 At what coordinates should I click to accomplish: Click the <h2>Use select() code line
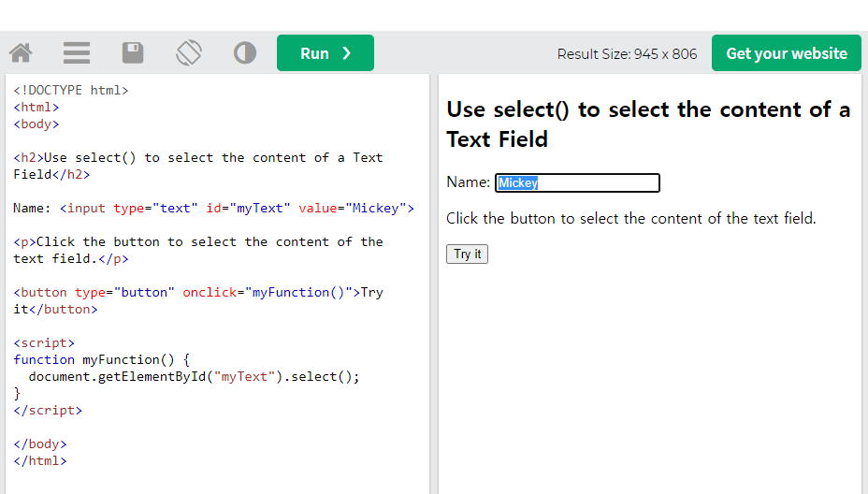pyautogui.click(x=198, y=167)
